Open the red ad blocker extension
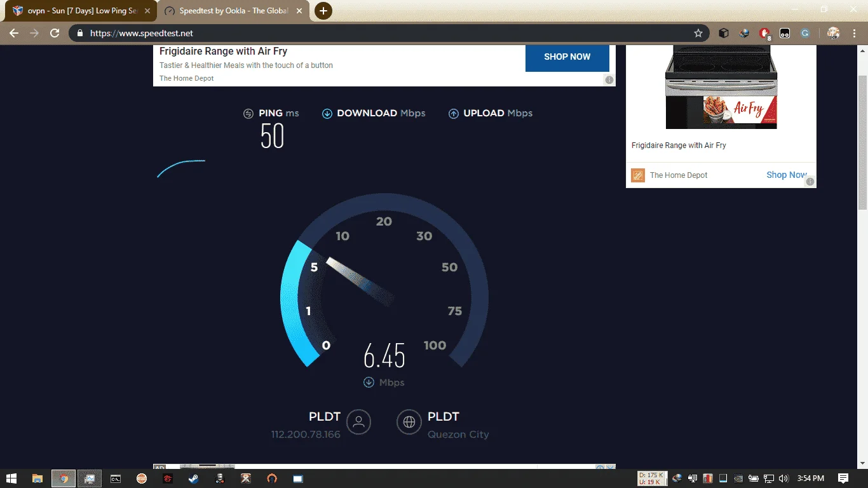868x488 pixels. (765, 34)
